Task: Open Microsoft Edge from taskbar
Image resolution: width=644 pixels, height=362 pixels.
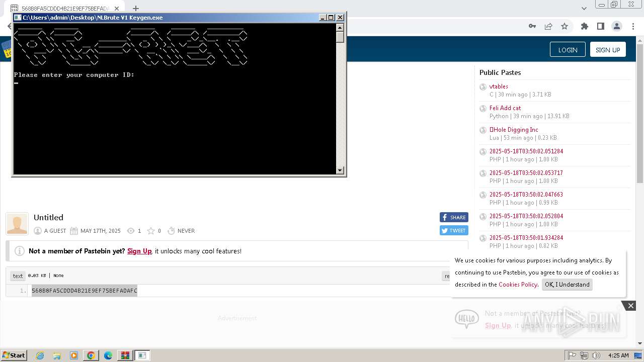Action: pos(108,355)
